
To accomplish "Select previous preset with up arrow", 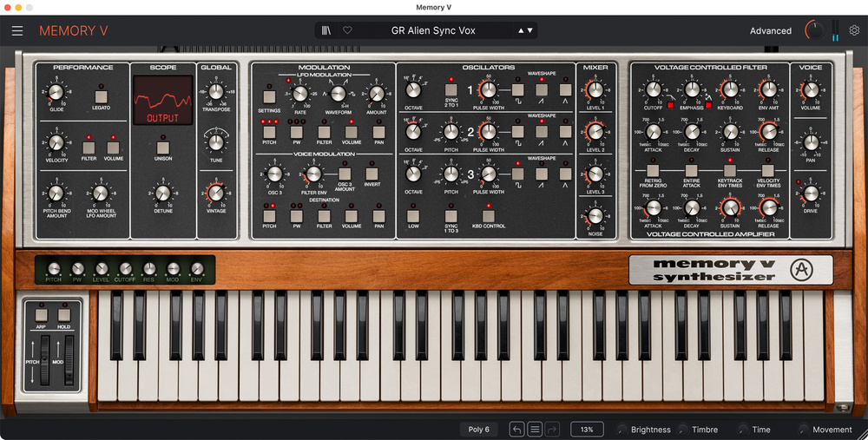I will coord(520,30).
